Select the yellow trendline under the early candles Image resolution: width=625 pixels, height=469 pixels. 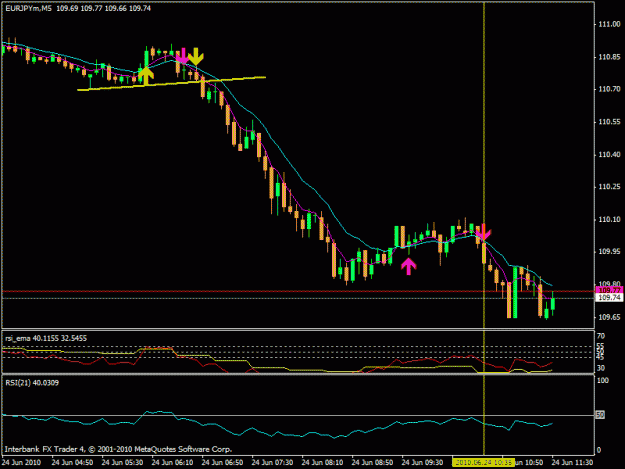click(x=171, y=83)
